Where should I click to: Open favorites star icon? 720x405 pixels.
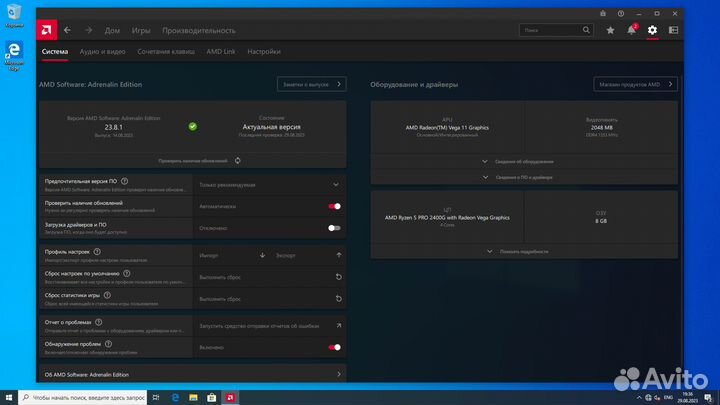(610, 30)
